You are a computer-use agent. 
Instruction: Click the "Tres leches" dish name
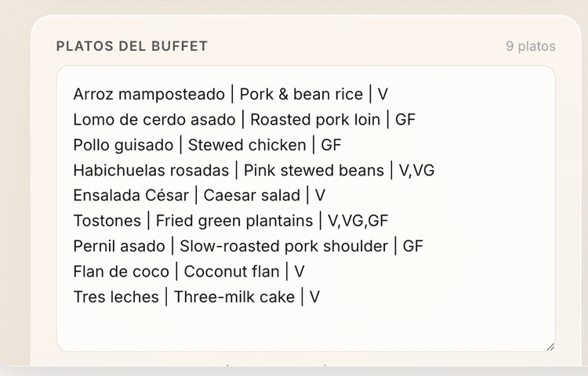click(116, 297)
